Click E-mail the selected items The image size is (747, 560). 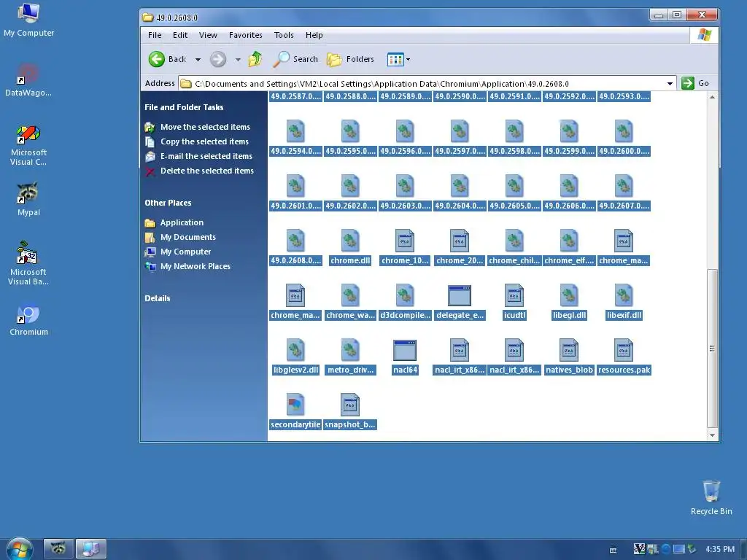click(206, 156)
